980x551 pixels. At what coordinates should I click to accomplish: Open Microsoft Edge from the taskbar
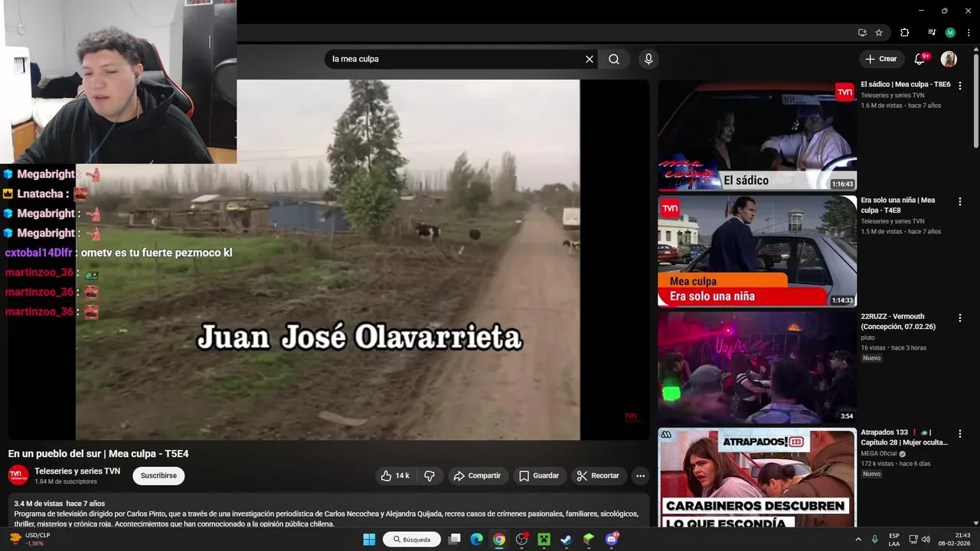coord(476,540)
